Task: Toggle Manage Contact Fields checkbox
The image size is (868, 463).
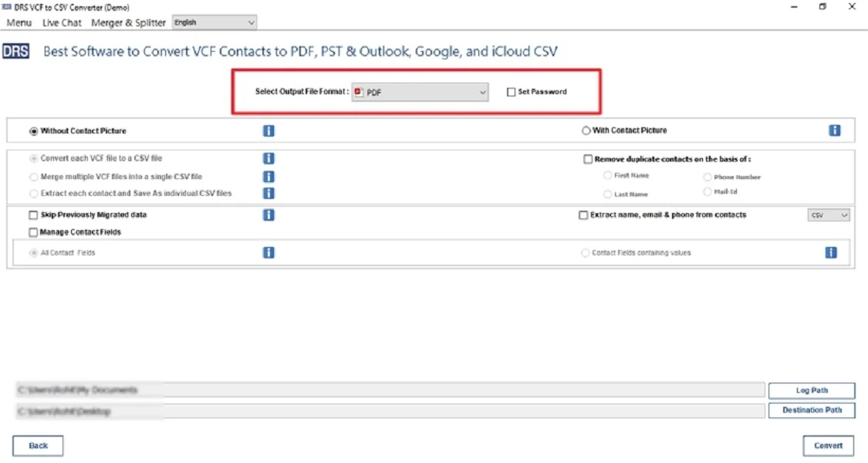Action: [x=33, y=232]
